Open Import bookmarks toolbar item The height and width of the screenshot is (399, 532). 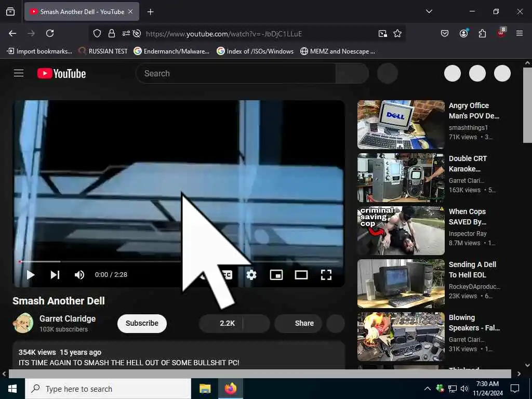pyautogui.click(x=39, y=51)
